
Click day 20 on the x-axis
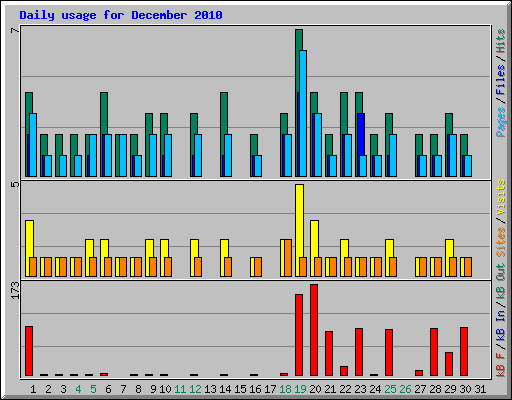[315, 389]
